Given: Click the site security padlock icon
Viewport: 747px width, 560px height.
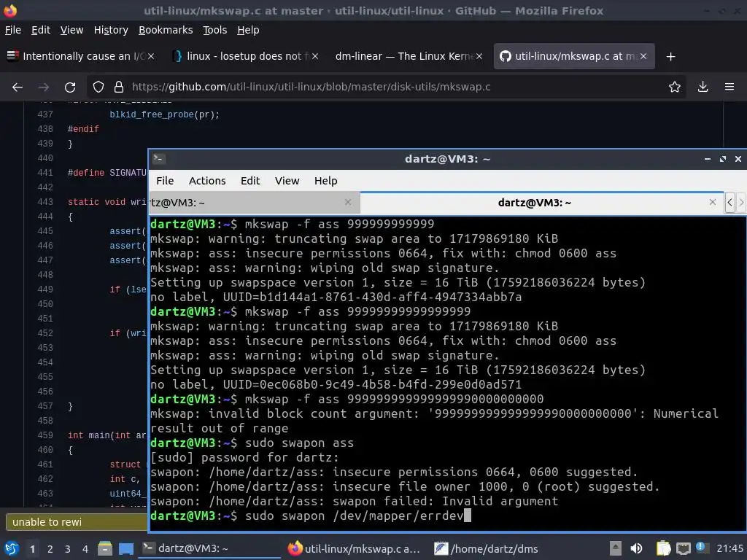Looking at the screenshot, I should [x=119, y=87].
